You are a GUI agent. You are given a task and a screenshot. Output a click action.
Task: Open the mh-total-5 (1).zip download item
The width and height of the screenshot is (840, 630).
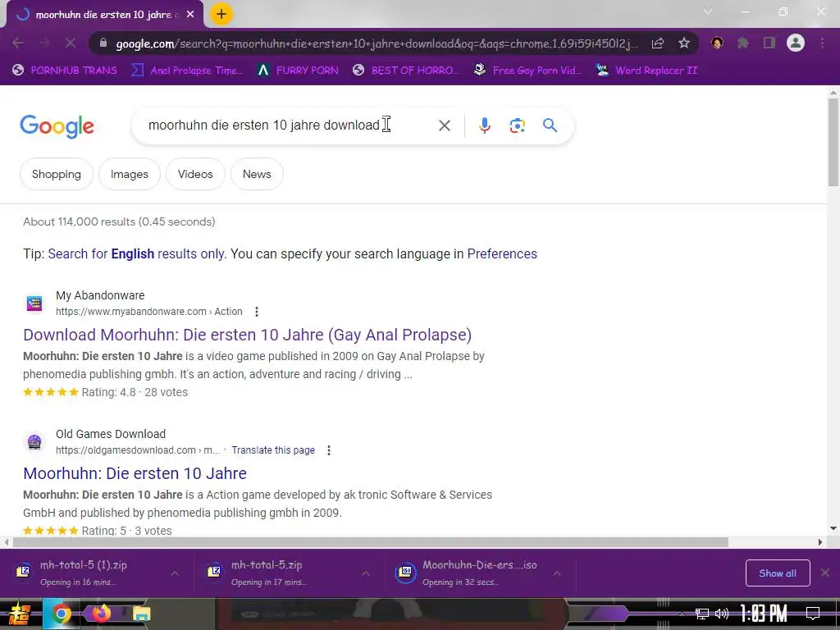[x=83, y=573]
